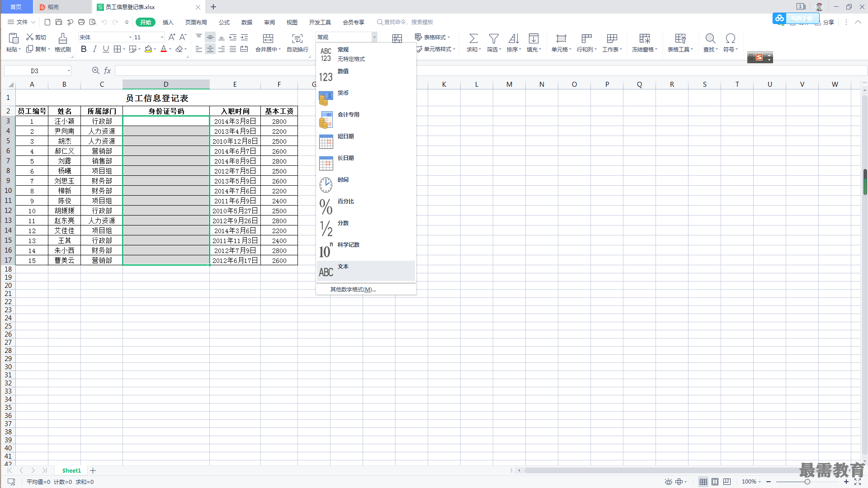
Task: Click the increase indent icon
Action: pyautogui.click(x=244, y=37)
